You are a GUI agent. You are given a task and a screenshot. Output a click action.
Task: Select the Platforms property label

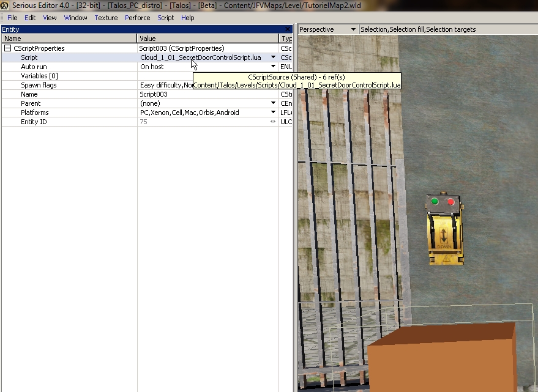[35, 113]
